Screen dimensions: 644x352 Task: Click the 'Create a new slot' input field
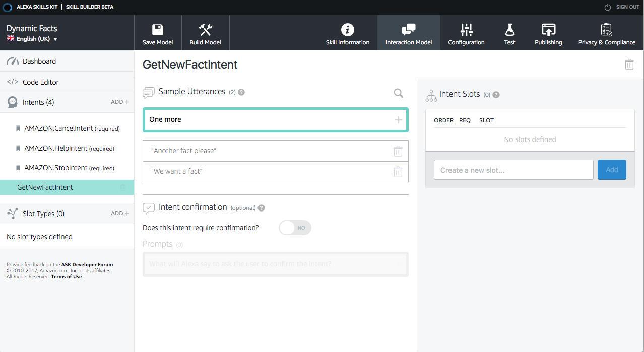513,170
